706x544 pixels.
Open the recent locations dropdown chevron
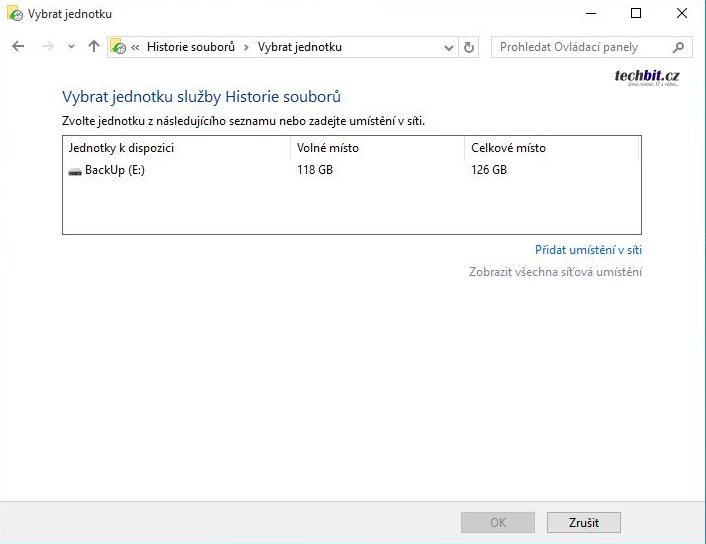tap(71, 47)
